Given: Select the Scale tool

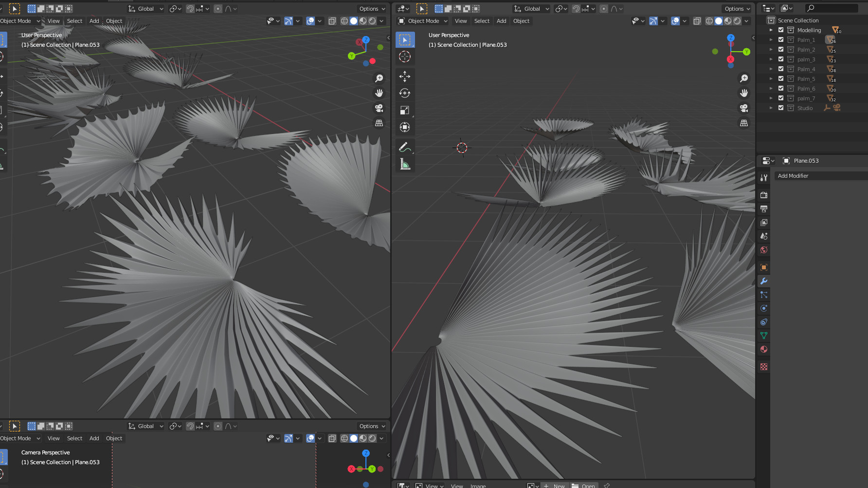Looking at the screenshot, I should (x=404, y=111).
